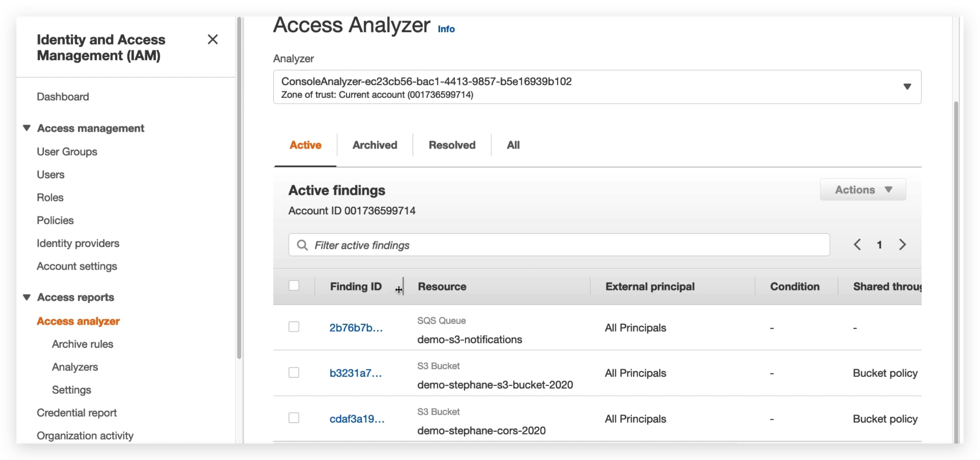Open Archive rules in sidebar
Screen dimensions: 980x460
(x=82, y=344)
